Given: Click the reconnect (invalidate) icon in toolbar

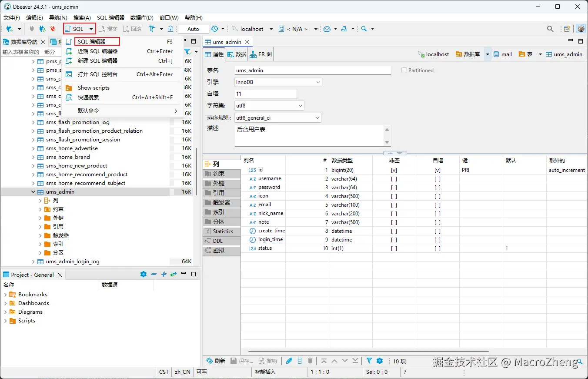Looking at the screenshot, I should tap(42, 29).
